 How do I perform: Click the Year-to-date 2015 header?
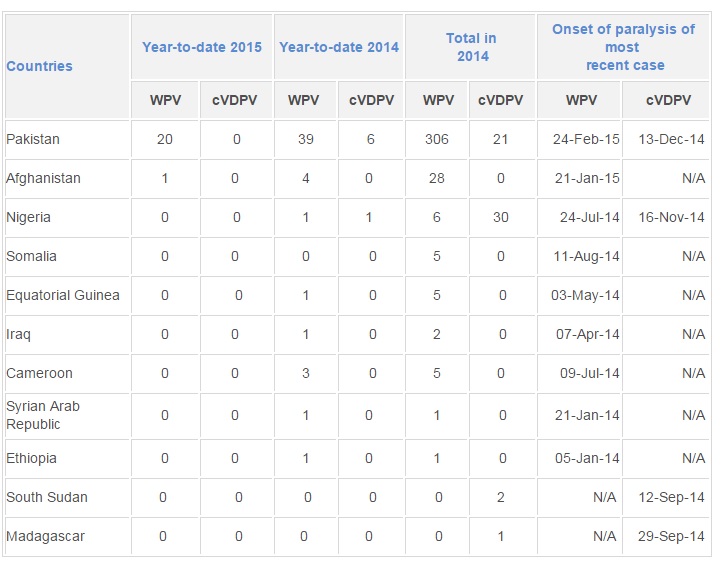pos(202,47)
